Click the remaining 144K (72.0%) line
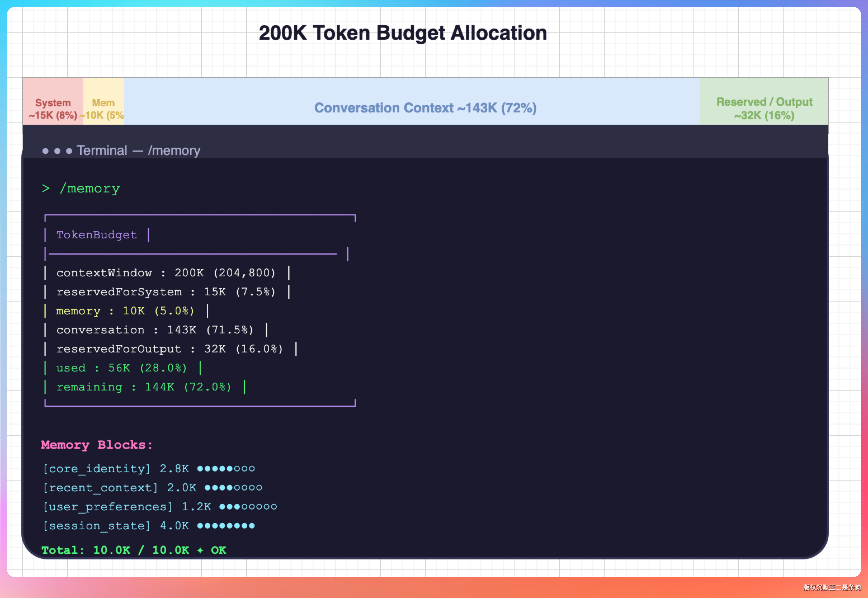Screen dimensions: 868x598 click(143, 387)
